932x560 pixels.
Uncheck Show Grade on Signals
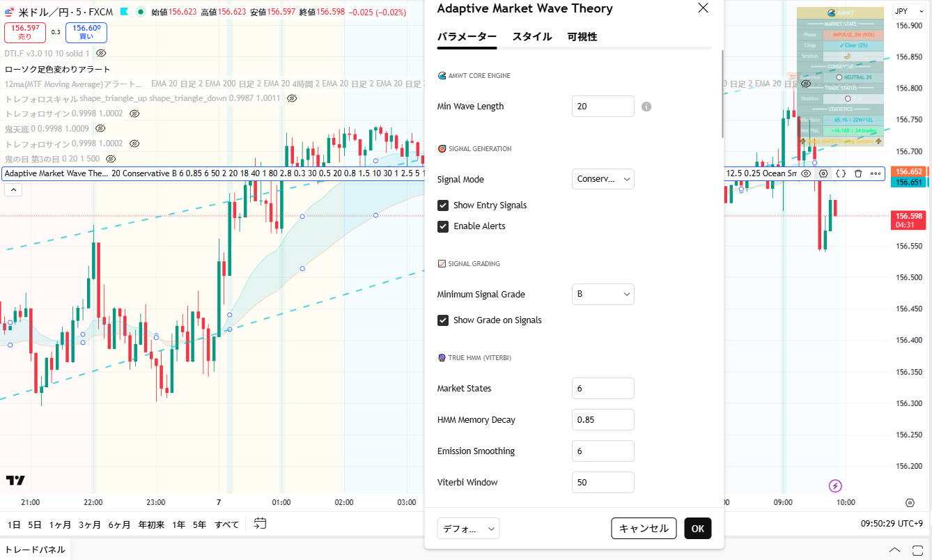pyautogui.click(x=443, y=320)
